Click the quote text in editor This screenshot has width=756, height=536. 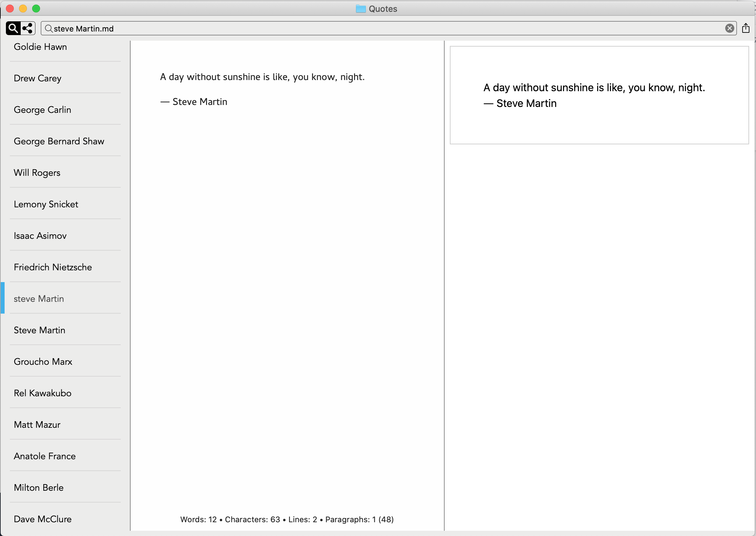pos(262,77)
